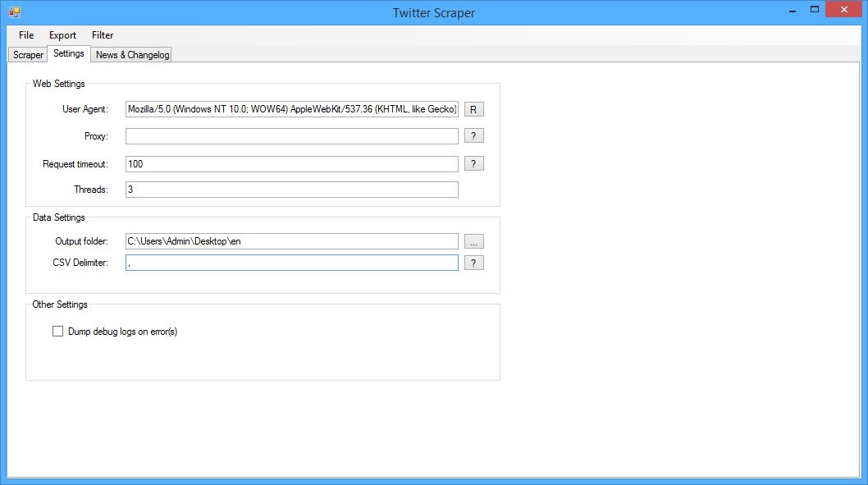Browse for output folder with ellipsis button

[x=473, y=241]
